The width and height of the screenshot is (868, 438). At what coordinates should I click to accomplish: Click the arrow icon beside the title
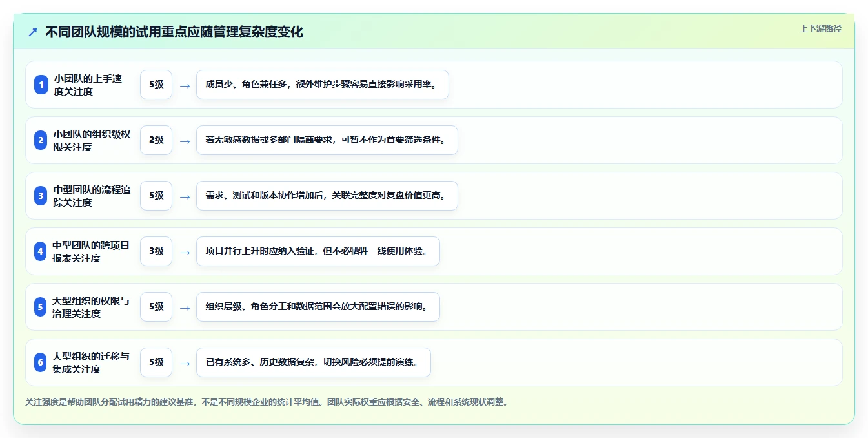[33, 32]
